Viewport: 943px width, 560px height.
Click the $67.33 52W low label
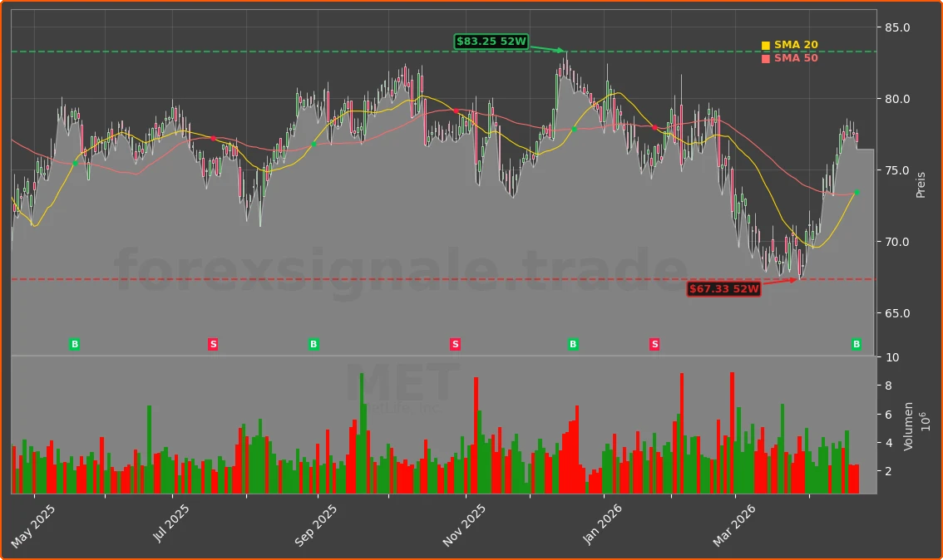[724, 289]
